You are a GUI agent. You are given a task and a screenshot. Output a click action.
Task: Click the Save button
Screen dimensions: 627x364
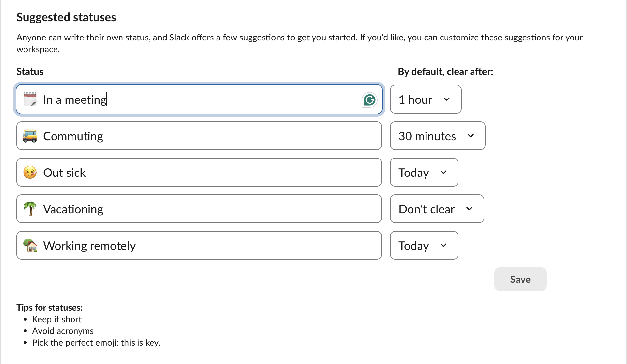coord(520,279)
